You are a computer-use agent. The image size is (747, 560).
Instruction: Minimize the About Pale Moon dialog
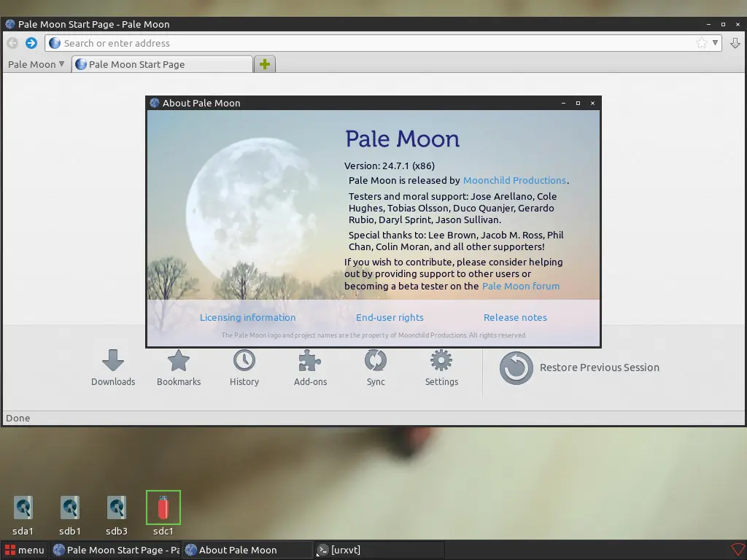564,104
